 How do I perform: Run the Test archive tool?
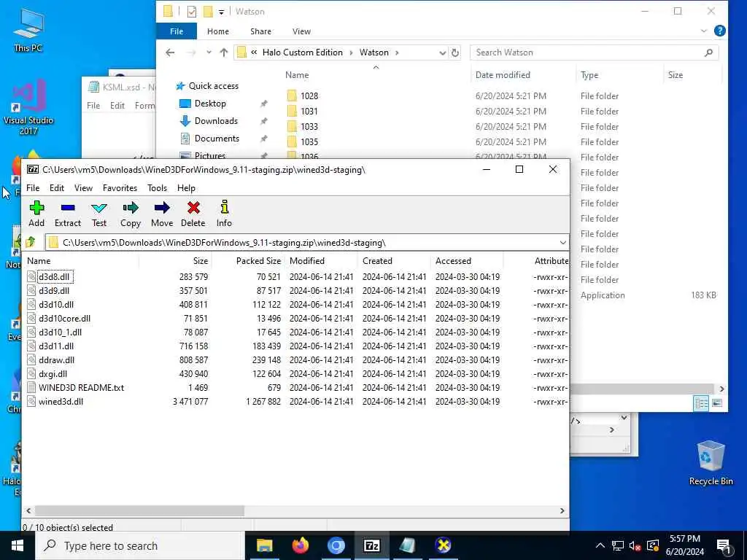(99, 214)
